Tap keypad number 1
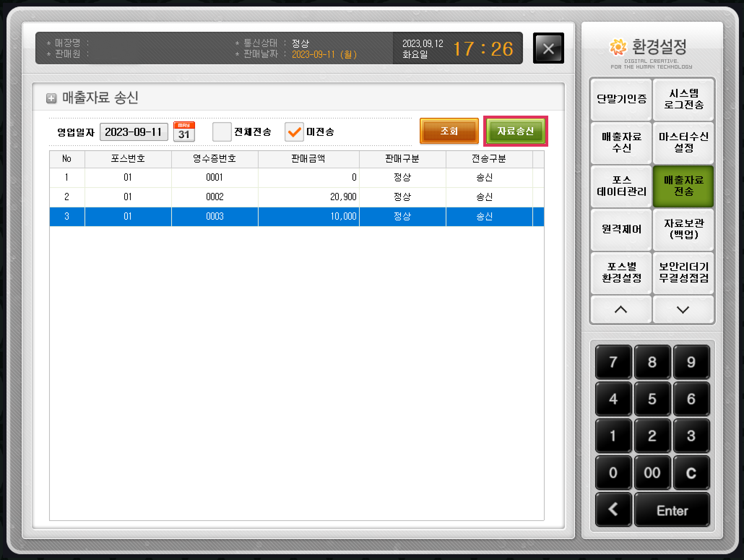 pos(613,435)
